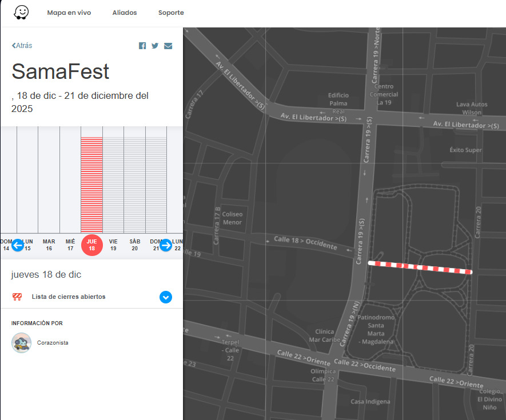The height and width of the screenshot is (420, 506).
Task: Select the highlighted JUE 18 date
Action: [x=91, y=245]
